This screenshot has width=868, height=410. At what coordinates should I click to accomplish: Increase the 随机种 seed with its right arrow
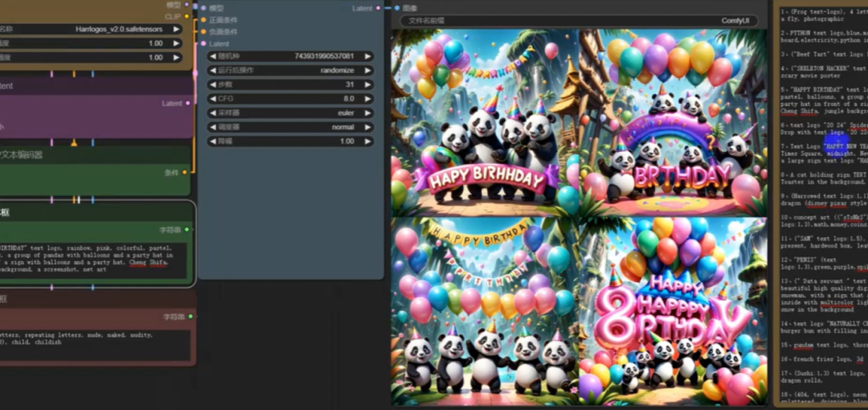[x=367, y=56]
